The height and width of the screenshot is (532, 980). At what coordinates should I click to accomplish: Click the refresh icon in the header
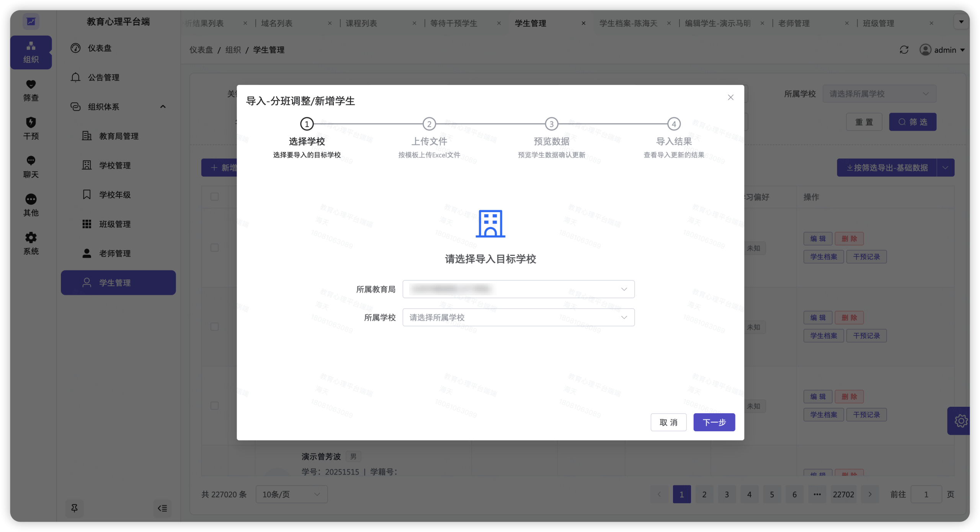tap(903, 50)
